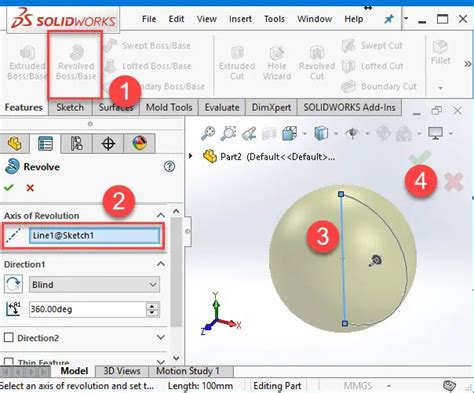Select the Lofted Boss/Base command

(148, 66)
